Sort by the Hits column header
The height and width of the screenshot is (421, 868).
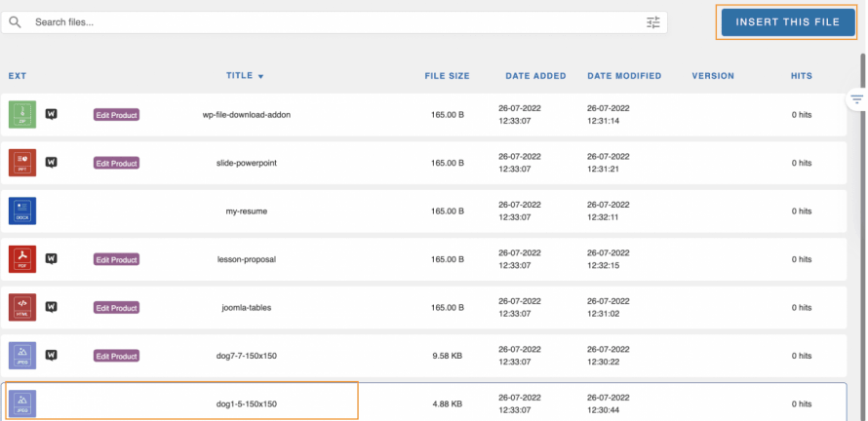(801, 76)
